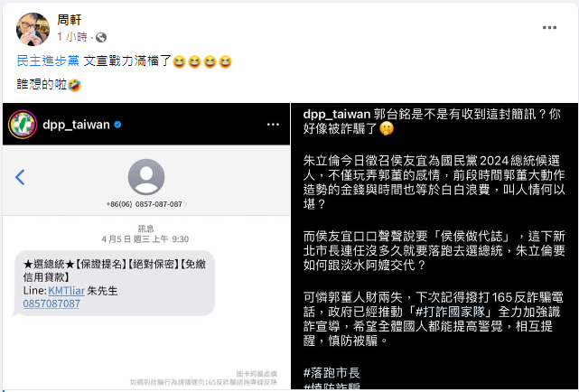Click the dpp_taiwan name at caption start
This screenshot has width=579, height=392.
click(x=336, y=115)
